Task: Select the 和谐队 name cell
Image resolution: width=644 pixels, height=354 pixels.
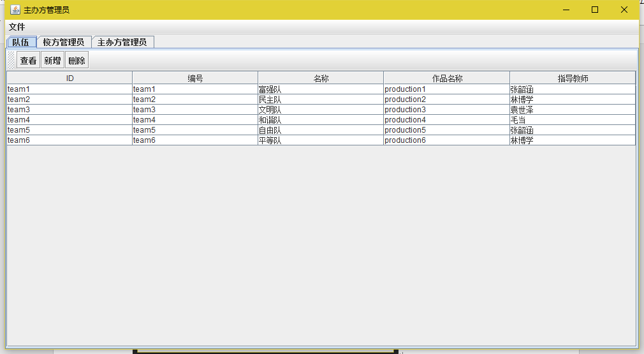Action: (x=321, y=120)
